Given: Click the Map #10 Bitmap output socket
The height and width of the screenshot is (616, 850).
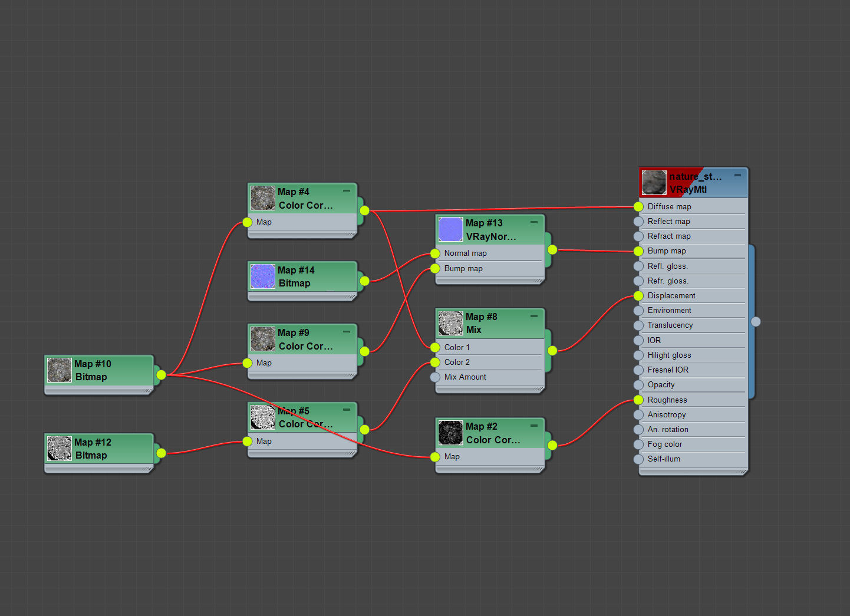Looking at the screenshot, I should (161, 374).
